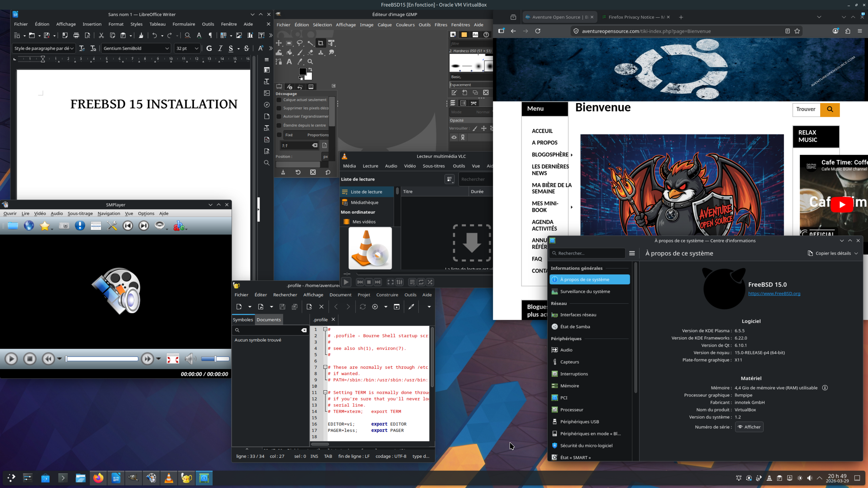Click the Firefox bookmark star icon

(x=797, y=31)
